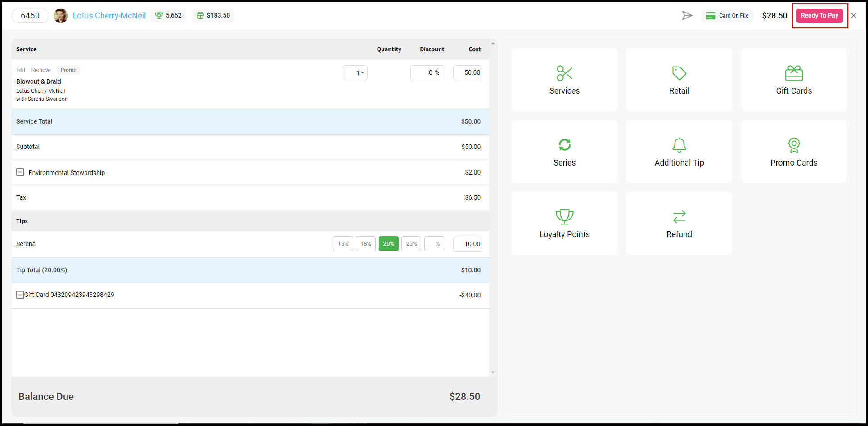This screenshot has height=426, width=868.
Task: Open the Services tile with scissors icon
Action: (564, 80)
